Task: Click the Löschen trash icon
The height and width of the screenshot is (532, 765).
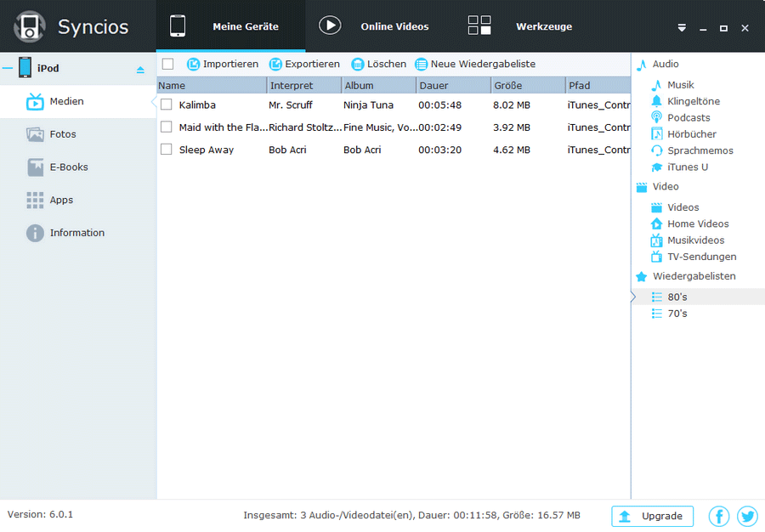Action: pos(358,65)
